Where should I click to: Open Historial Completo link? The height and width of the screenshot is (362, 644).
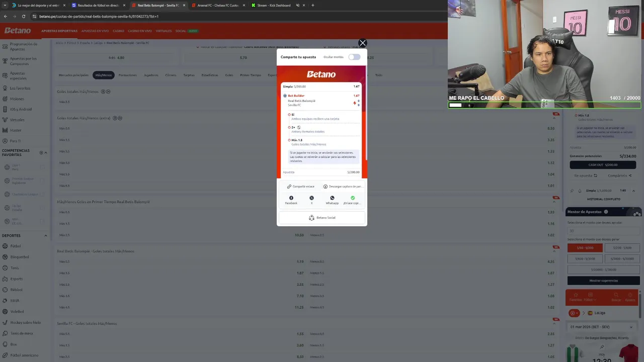coord(604,199)
